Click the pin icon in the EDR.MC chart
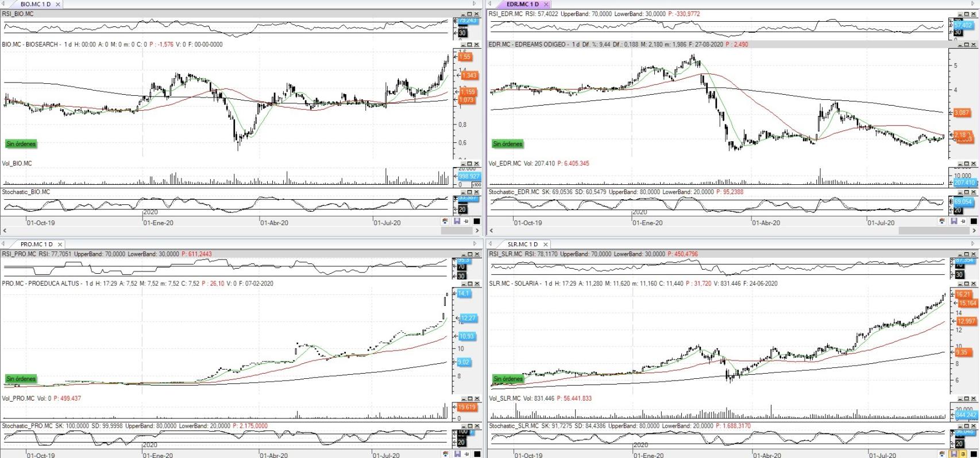 [963, 221]
